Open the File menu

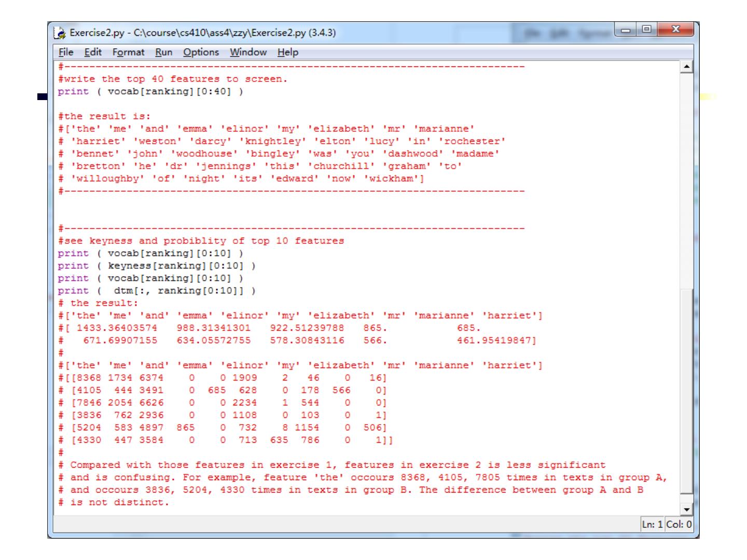pyautogui.click(x=66, y=52)
